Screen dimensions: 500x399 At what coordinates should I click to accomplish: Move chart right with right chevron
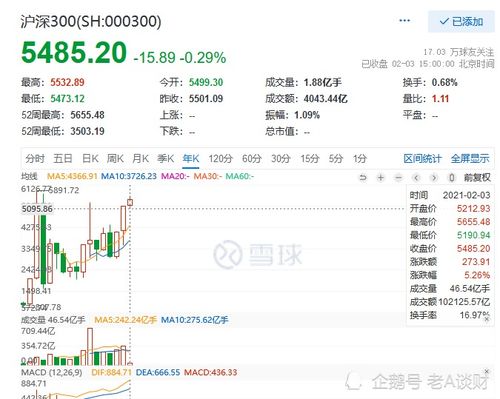click(x=434, y=178)
